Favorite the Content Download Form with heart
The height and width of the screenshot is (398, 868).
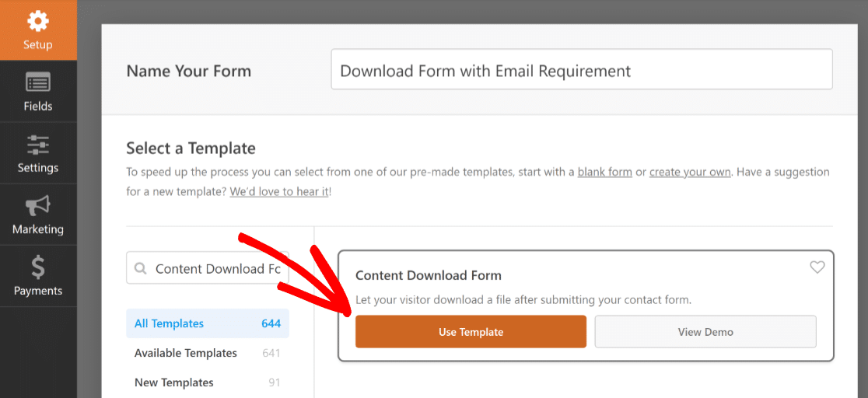817,267
